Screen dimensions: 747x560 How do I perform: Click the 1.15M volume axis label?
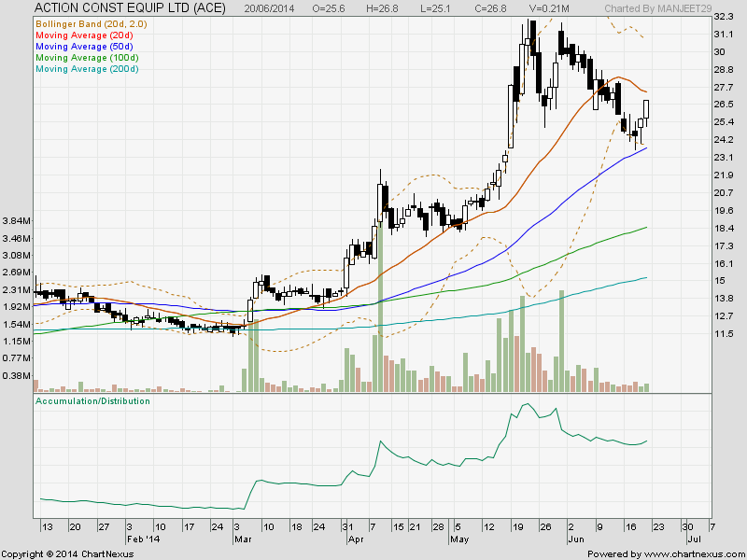[x=17, y=341]
